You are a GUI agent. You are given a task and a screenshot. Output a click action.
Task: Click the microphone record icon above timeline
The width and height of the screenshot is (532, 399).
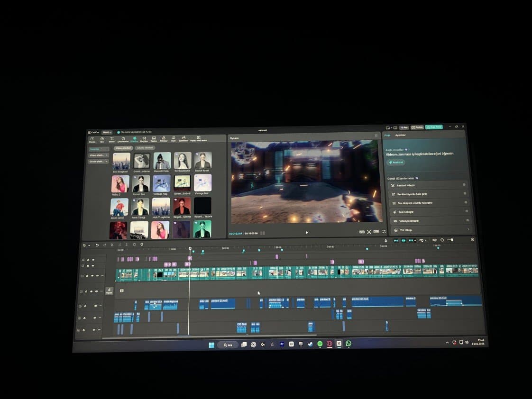(385, 240)
